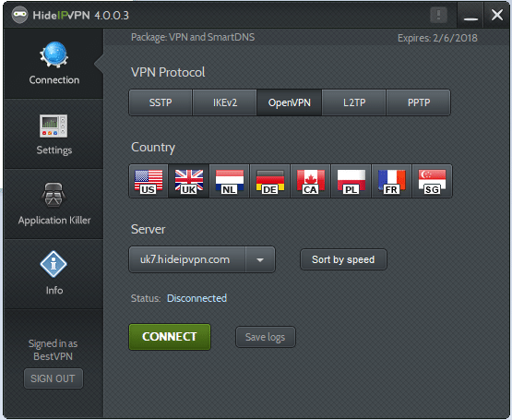Click the uk7.hideipvpn.com server field
Screen dimensions: 512x420
pyautogui.click(x=187, y=259)
